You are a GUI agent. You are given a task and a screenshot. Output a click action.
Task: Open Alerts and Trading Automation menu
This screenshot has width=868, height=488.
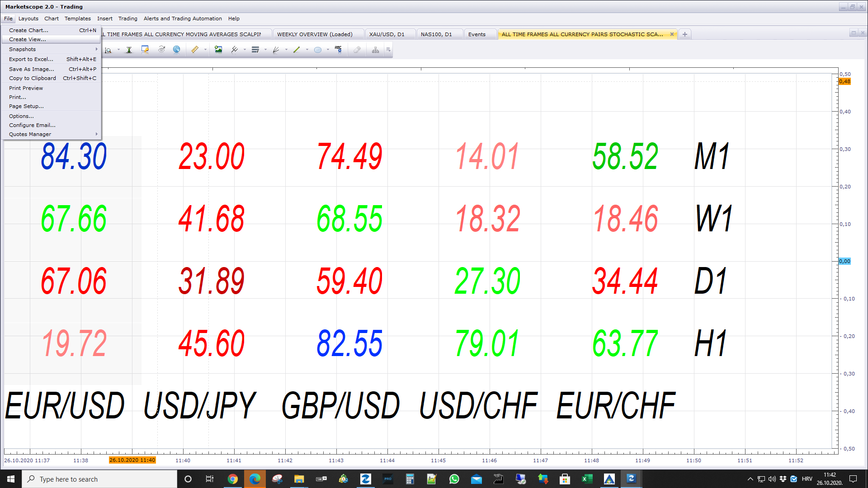[x=183, y=19]
